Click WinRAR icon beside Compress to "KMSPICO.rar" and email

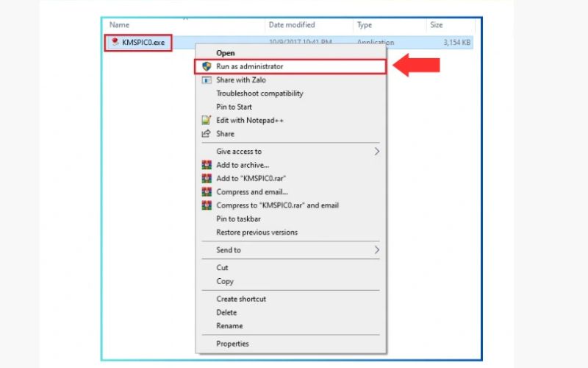(x=207, y=205)
